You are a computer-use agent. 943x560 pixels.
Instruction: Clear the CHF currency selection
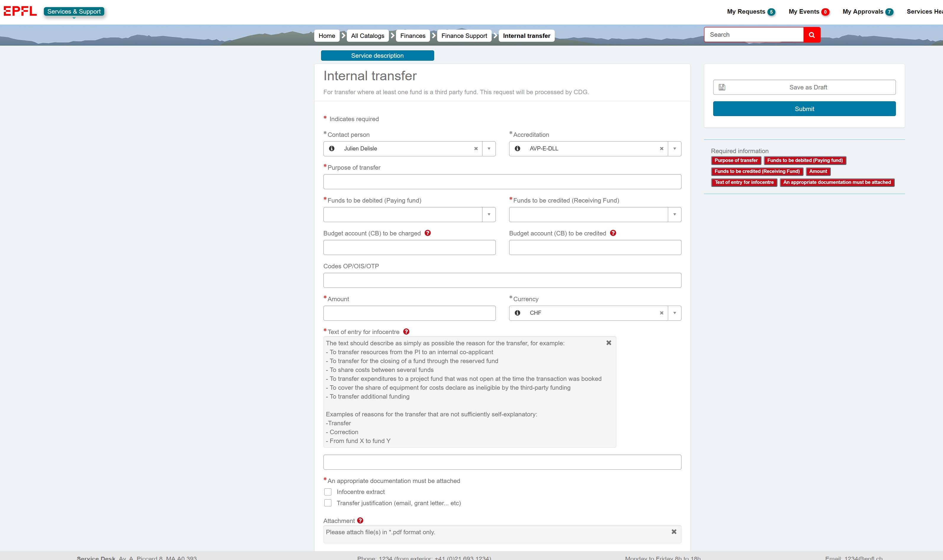tap(662, 313)
